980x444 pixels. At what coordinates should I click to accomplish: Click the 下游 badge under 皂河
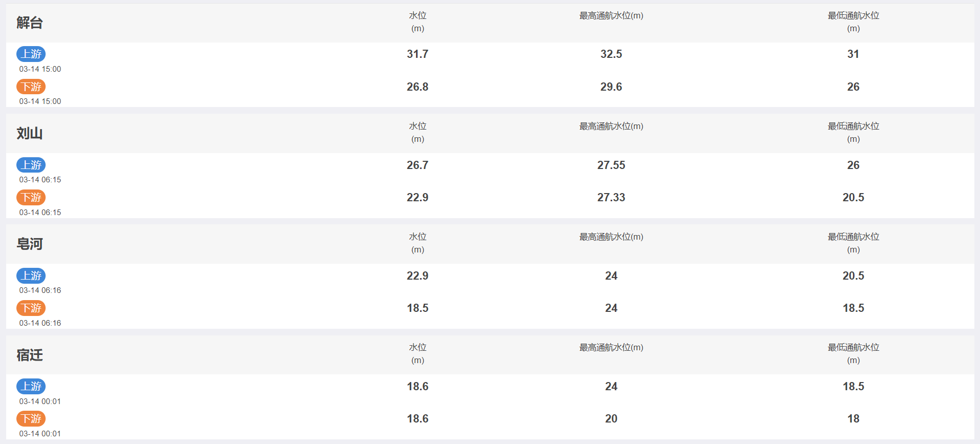(31, 308)
